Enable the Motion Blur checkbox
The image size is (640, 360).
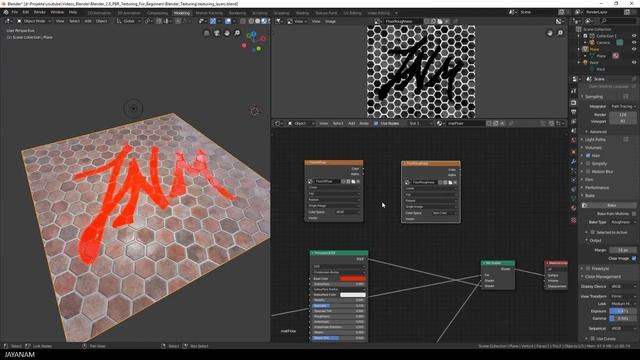588,171
